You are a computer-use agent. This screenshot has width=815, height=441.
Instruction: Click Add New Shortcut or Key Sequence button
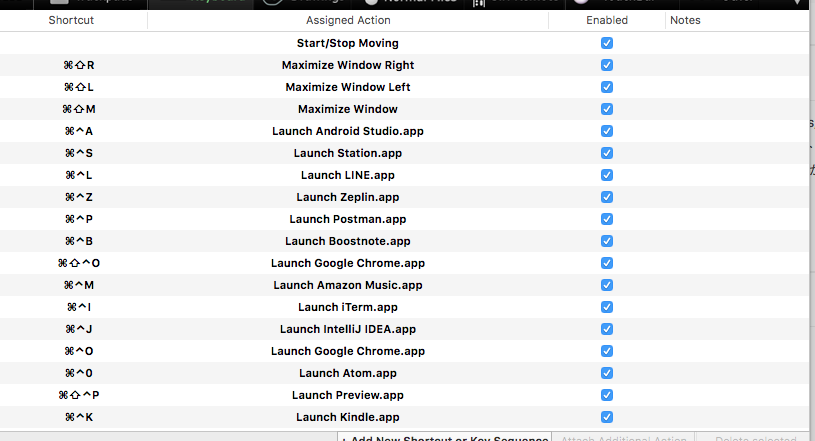pyautogui.click(x=444, y=438)
